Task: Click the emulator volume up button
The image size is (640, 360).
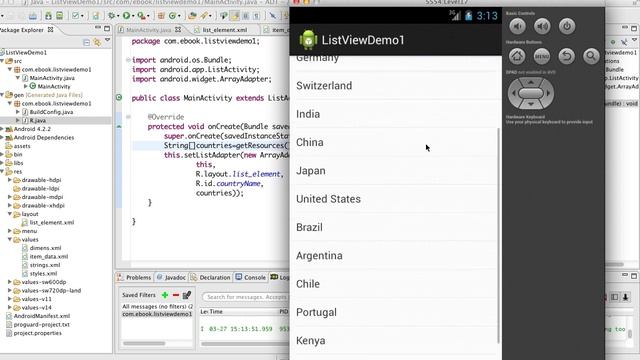Action: tap(542, 27)
